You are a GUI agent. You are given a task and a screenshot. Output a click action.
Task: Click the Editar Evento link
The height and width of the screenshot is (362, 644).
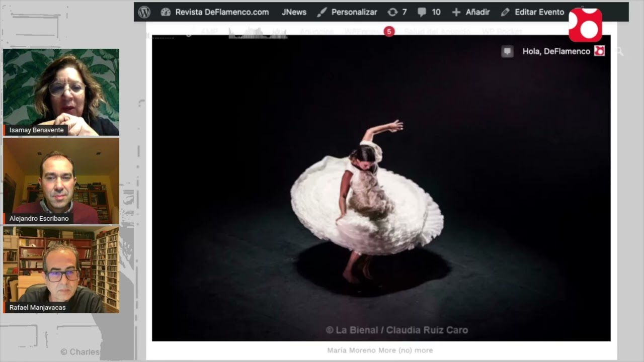(539, 12)
